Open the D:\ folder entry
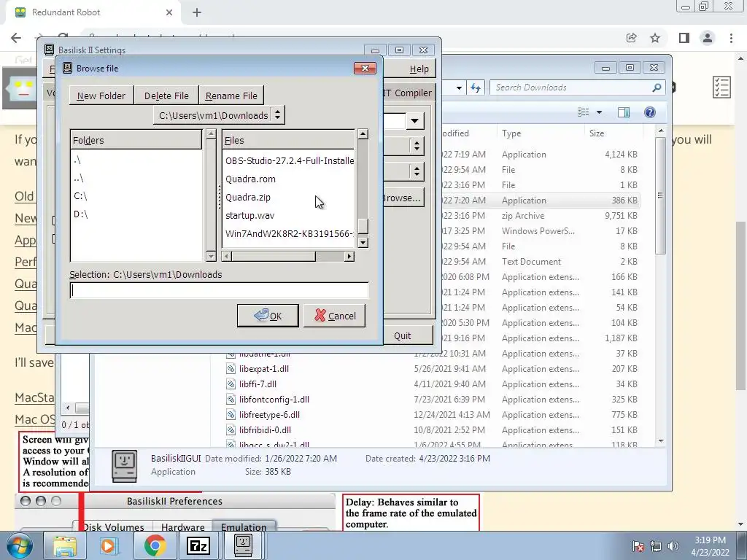 tap(80, 214)
